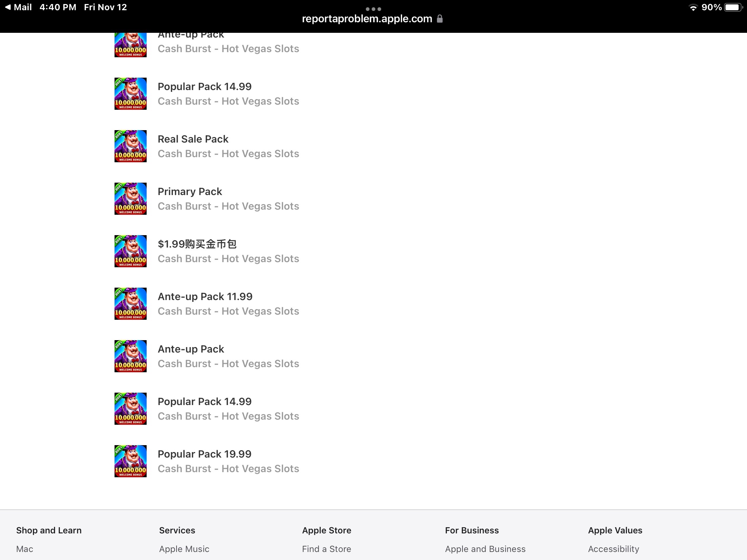Open the Accessibility footer link
Screen dimensions: 747x560
pyautogui.click(x=614, y=549)
